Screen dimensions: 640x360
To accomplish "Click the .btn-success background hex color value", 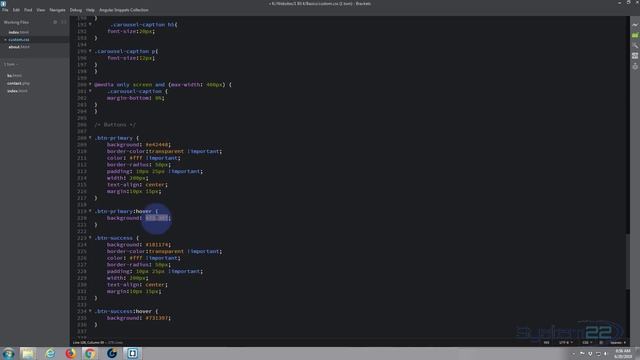I will tap(157, 244).
